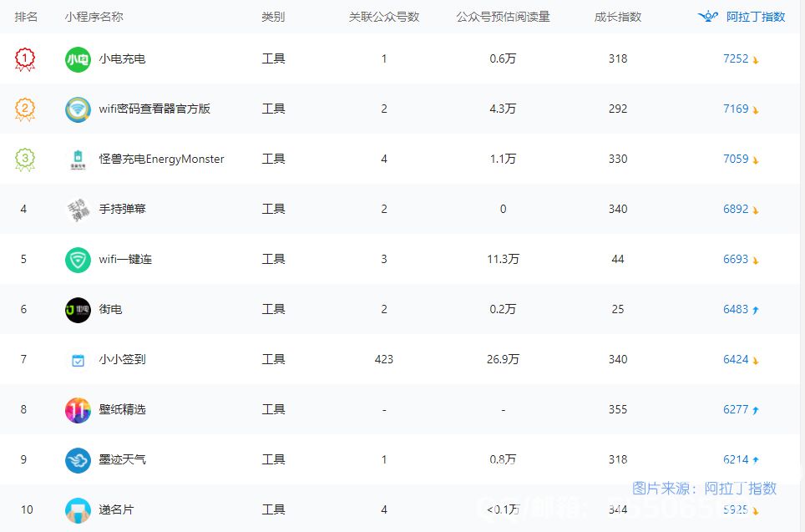Click the 小电充电 green app icon
This screenshot has height=532, width=805.
pyautogui.click(x=78, y=59)
